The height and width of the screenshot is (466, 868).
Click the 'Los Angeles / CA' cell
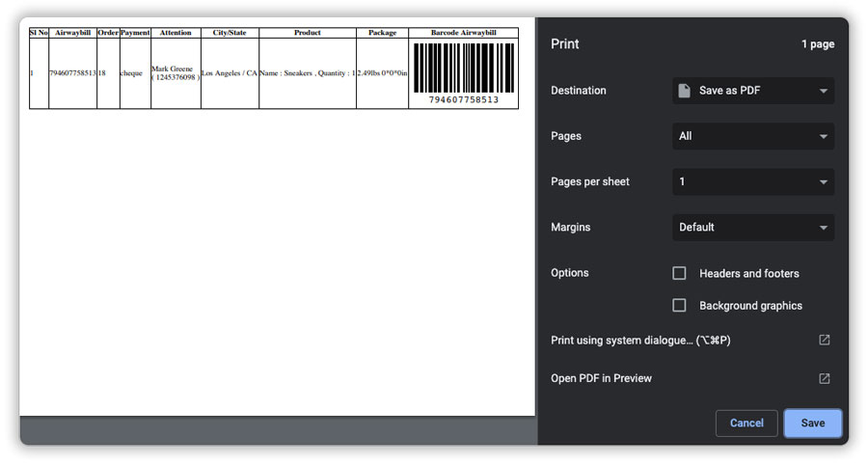[230, 72]
